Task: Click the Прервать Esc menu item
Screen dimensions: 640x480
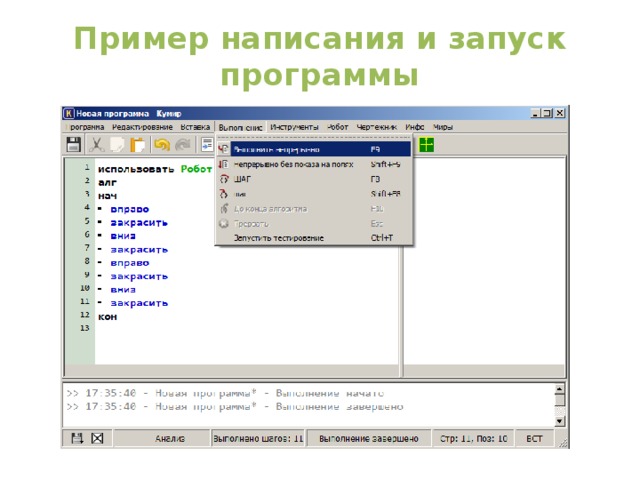Action: pyautogui.click(x=313, y=223)
